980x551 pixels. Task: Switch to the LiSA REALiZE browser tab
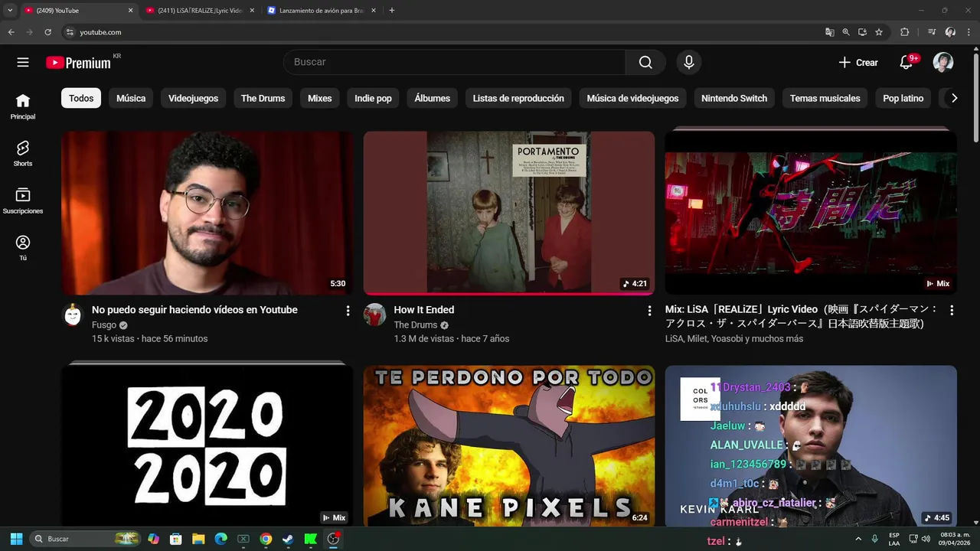point(199,11)
